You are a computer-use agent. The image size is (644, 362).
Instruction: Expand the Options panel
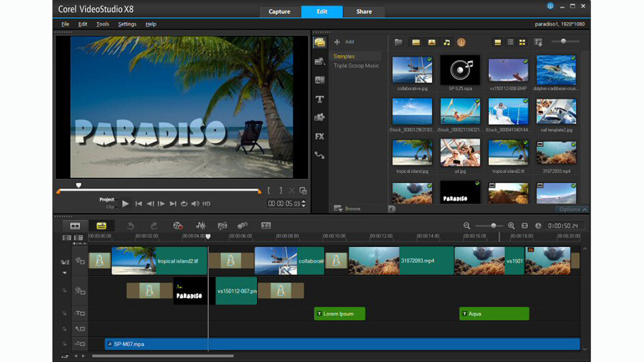(573, 210)
